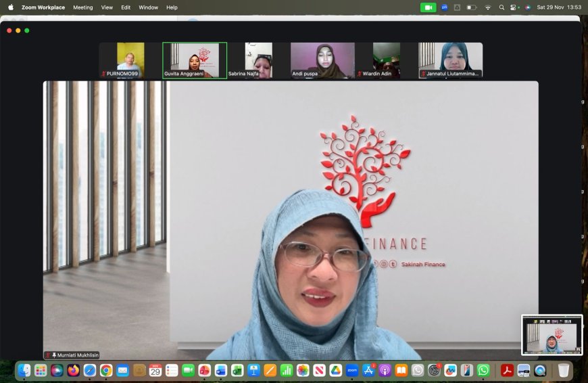Click the green camera-in-use indicator

tap(428, 7)
